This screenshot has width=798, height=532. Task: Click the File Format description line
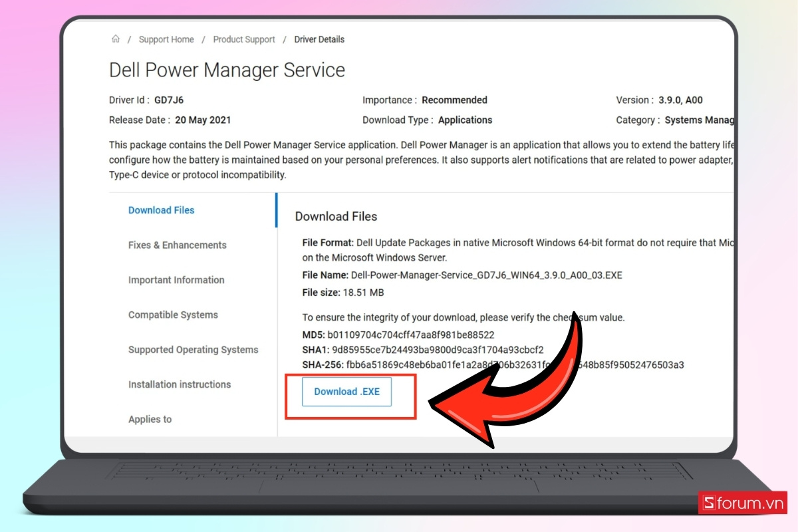517,250
